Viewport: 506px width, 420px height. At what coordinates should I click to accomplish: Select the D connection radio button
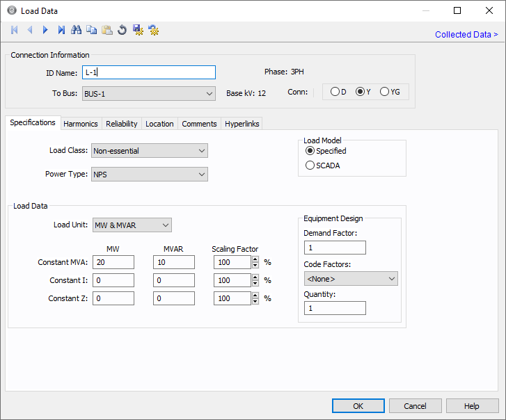click(335, 92)
